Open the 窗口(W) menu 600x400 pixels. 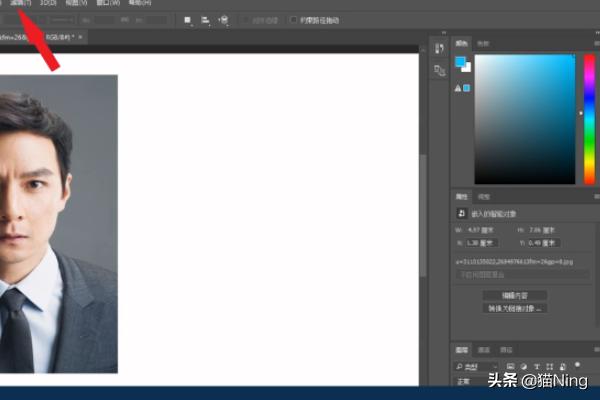pos(108,3)
